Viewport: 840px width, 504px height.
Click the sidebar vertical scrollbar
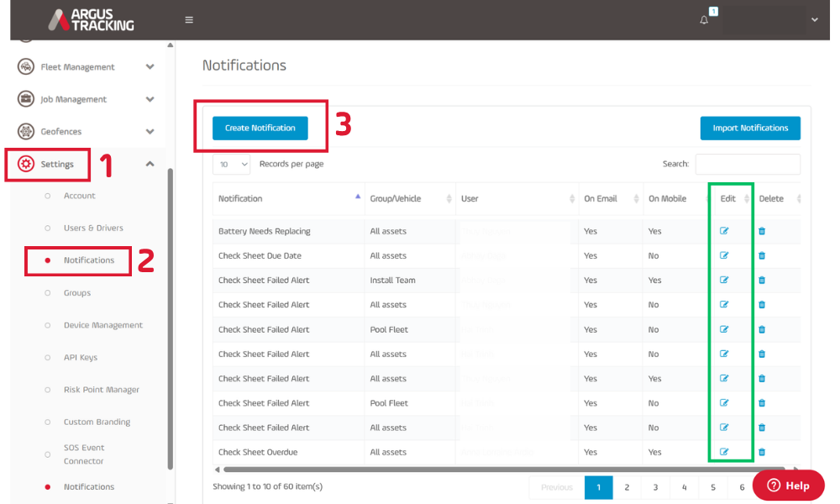point(171,318)
